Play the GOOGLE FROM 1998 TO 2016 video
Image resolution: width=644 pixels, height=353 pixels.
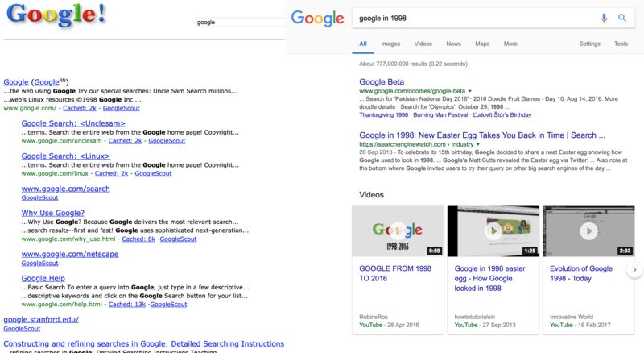398,230
